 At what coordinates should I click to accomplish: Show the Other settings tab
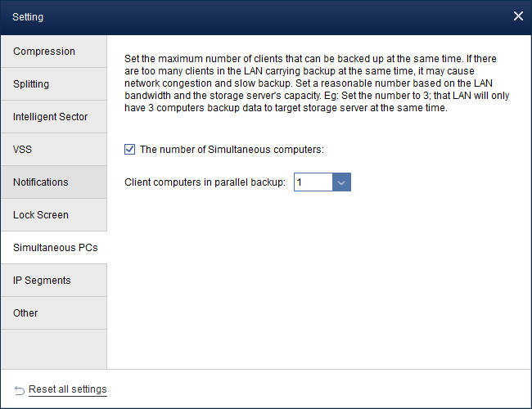tap(53, 313)
